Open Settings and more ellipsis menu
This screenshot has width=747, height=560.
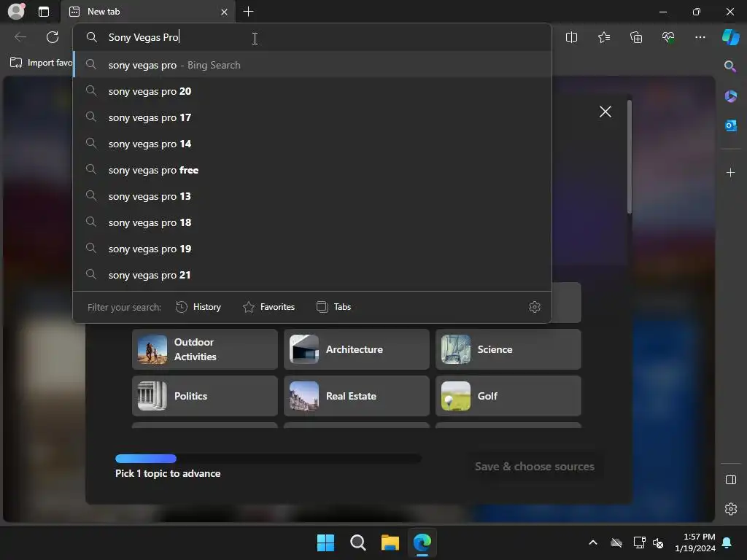700,37
